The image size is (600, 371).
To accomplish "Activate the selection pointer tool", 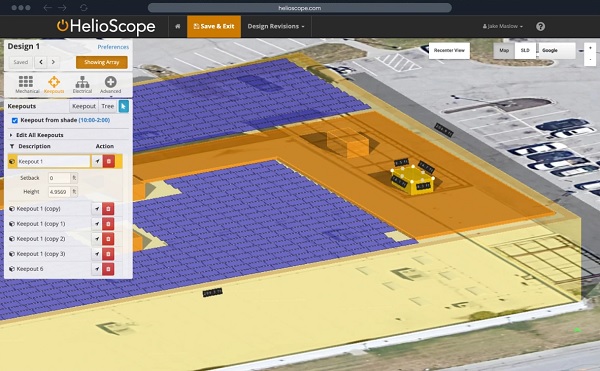I will [123, 106].
